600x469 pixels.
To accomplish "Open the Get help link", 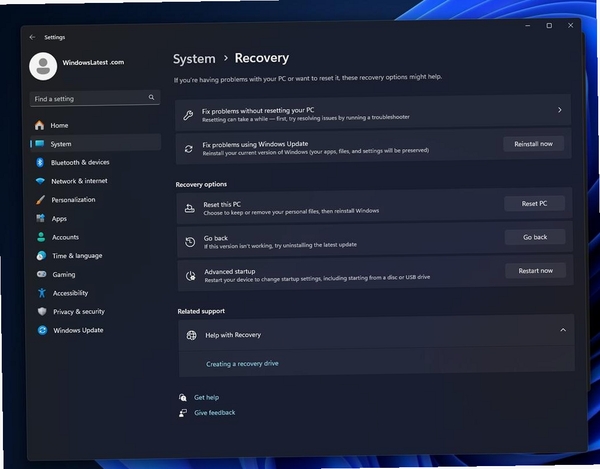I will point(206,397).
